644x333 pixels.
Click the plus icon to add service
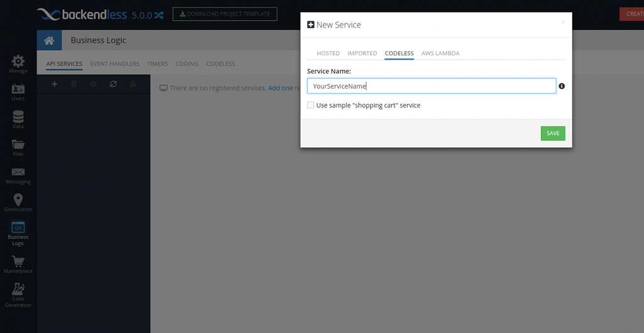point(54,84)
